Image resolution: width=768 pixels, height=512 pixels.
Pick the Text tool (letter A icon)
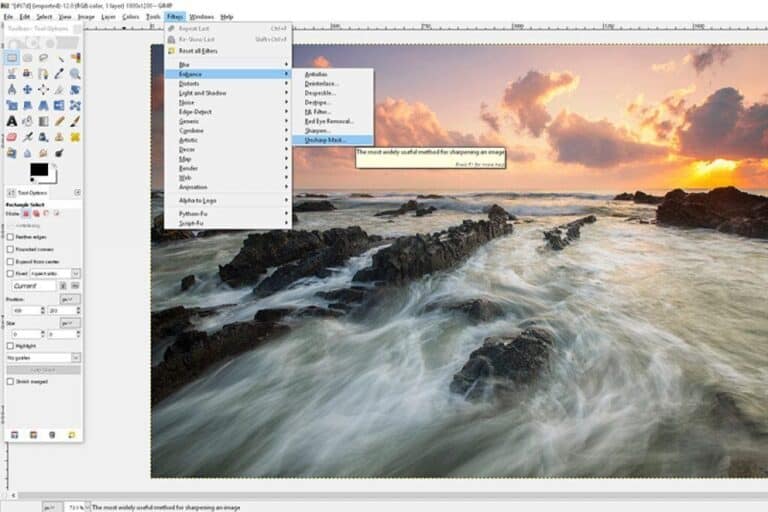pyautogui.click(x=12, y=121)
